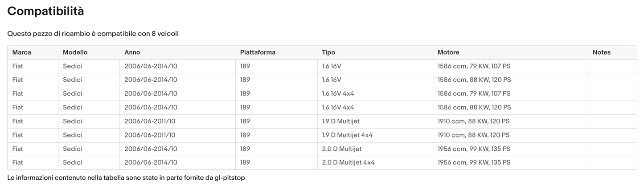Click the 1910 ccm engine cell for 1.9 D Multijet 4x4
Viewport: 644px width, 189px height.
pos(473,135)
